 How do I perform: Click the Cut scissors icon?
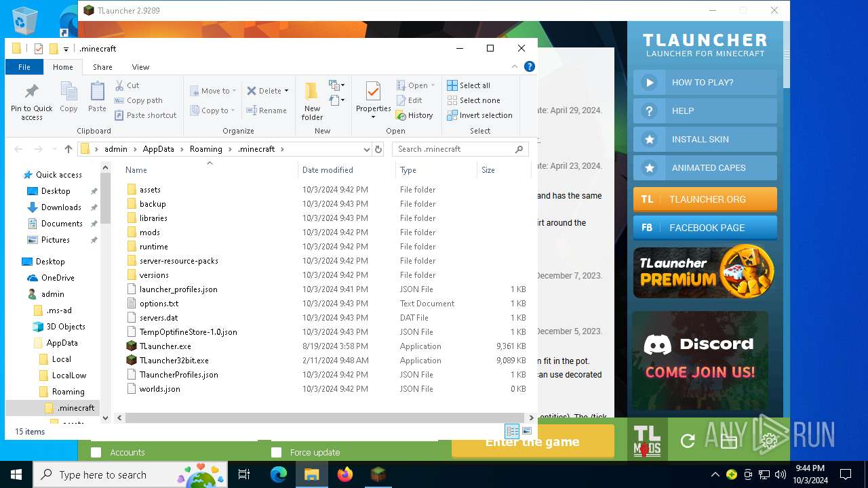point(119,85)
